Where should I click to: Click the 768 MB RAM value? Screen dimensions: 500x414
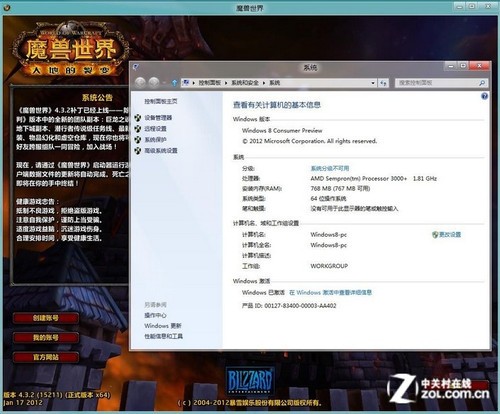pos(340,189)
